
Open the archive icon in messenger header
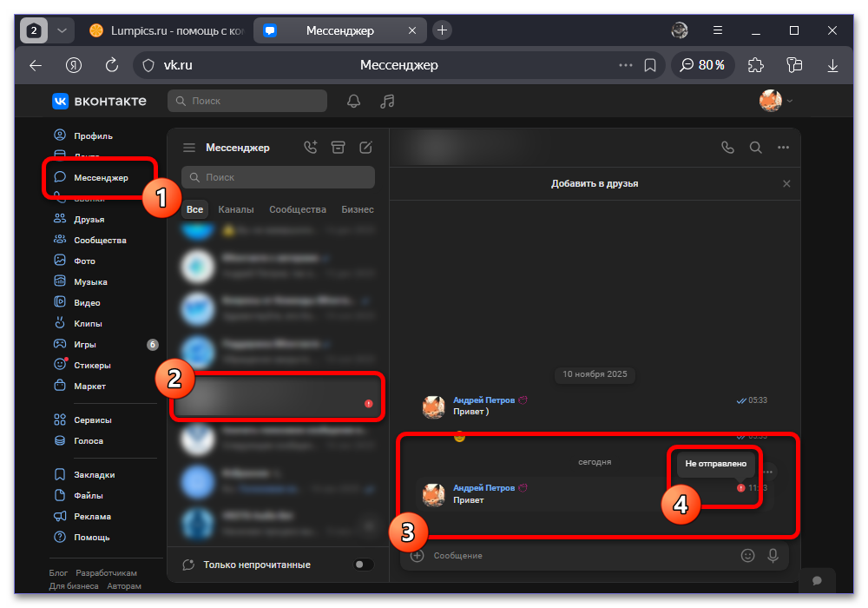click(x=338, y=148)
